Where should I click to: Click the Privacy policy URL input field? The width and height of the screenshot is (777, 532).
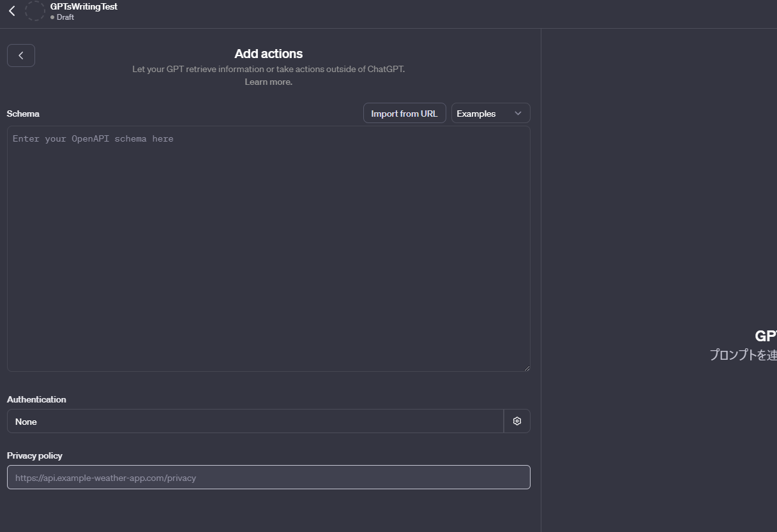(x=268, y=477)
